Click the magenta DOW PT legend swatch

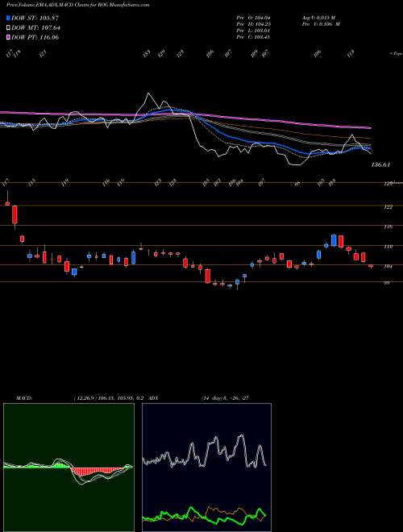pos(9,37)
